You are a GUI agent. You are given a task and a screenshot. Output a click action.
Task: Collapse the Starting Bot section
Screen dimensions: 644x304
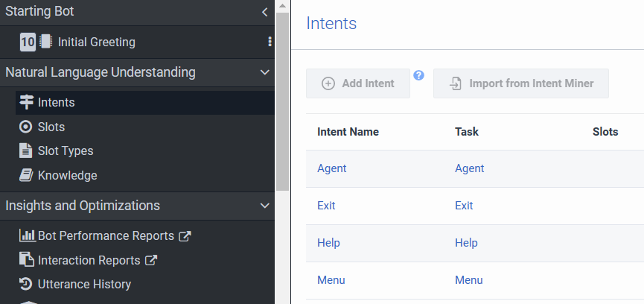click(264, 12)
